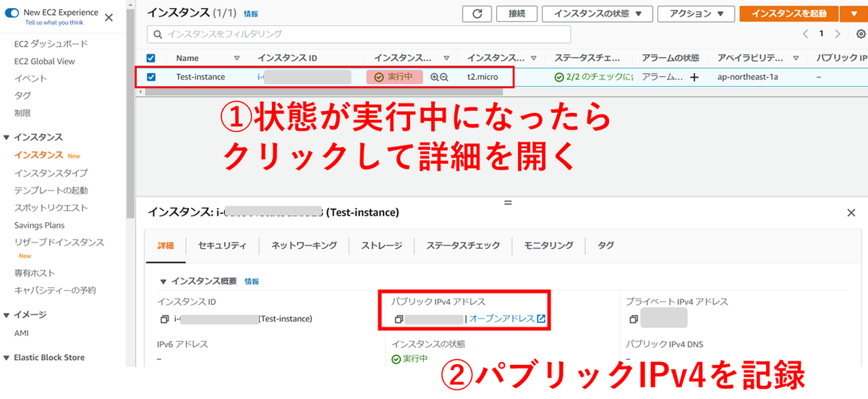Image resolution: width=868 pixels, height=399 pixels.
Task: Open 専有ホスト in sidebar
Action: click(35, 273)
